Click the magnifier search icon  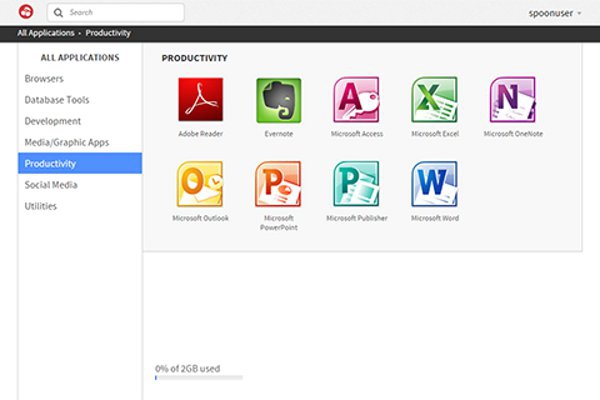[x=58, y=13]
